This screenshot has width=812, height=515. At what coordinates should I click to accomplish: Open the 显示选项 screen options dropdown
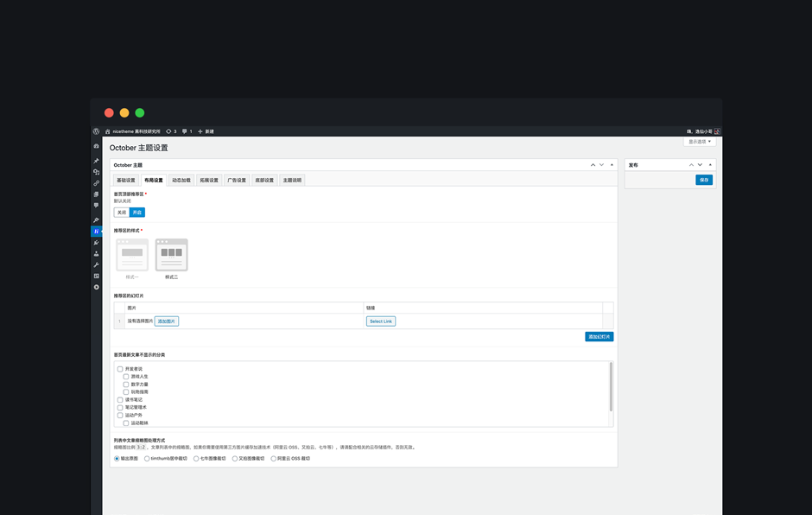click(700, 142)
